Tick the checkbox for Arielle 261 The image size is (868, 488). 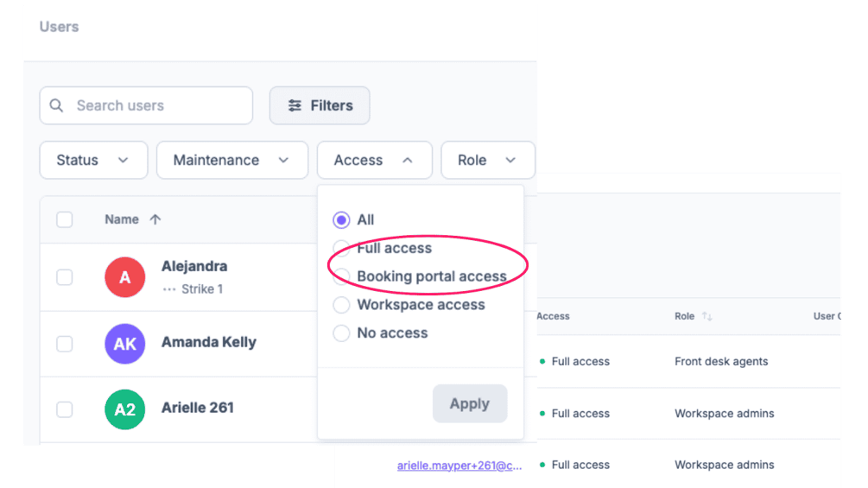(64, 409)
